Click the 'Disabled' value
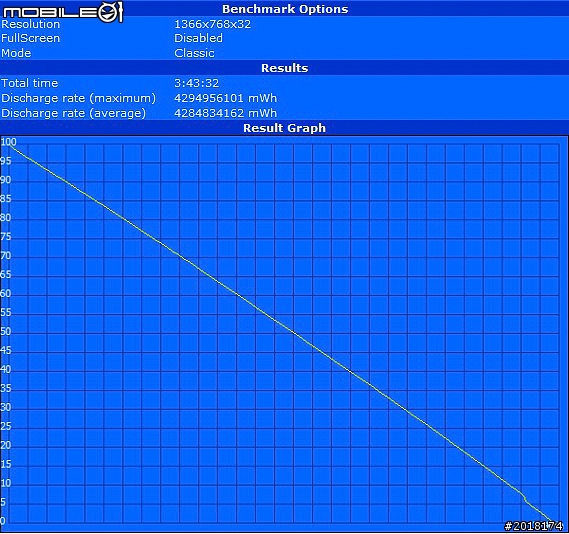The height and width of the screenshot is (534, 569). 198,38
